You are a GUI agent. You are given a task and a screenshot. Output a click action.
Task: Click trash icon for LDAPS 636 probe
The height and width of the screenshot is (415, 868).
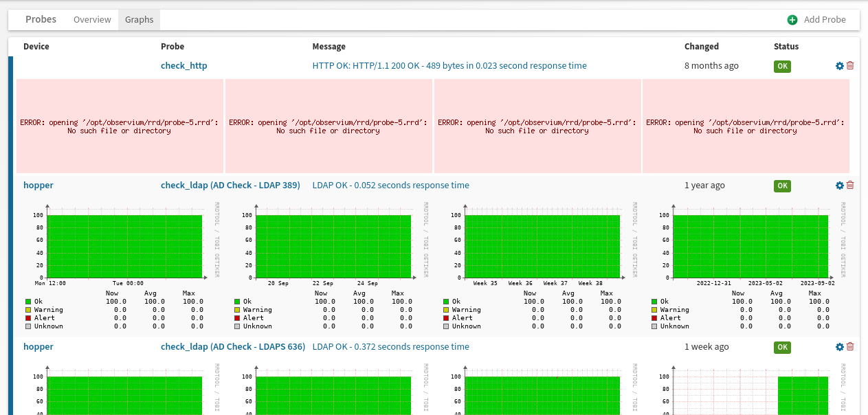click(x=850, y=347)
